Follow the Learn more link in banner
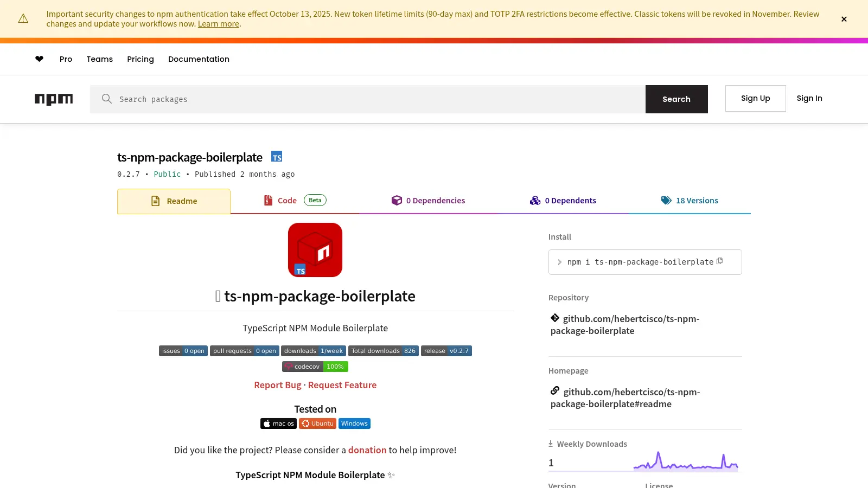Viewport: 868px width, 488px height. click(x=219, y=24)
